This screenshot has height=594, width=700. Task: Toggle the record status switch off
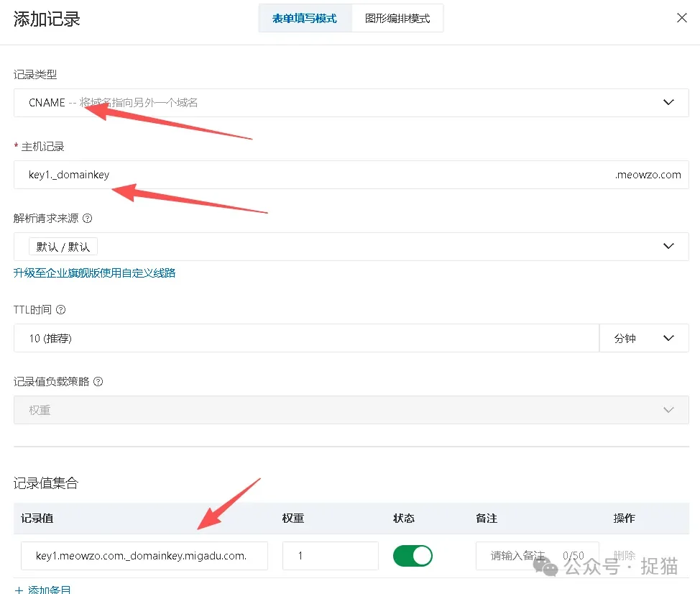click(x=413, y=555)
